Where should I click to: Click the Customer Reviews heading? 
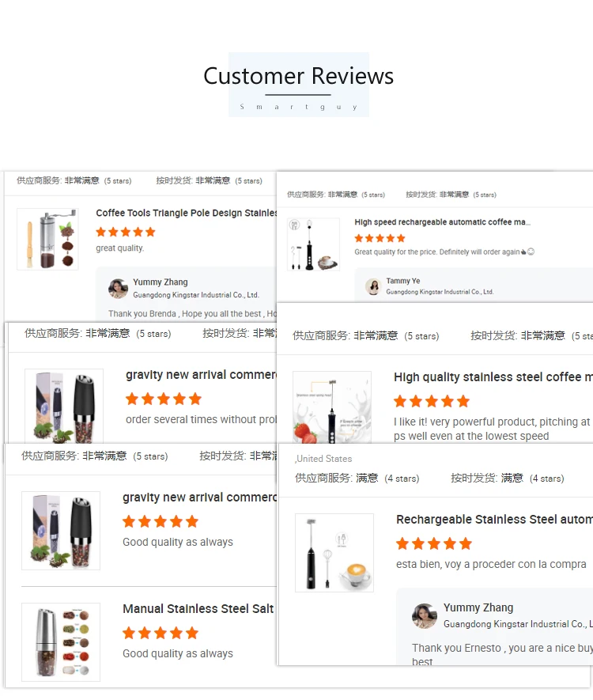tap(299, 76)
